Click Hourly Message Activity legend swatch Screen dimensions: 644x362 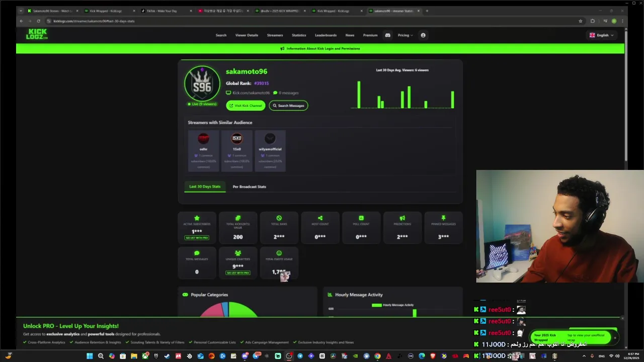376,305
